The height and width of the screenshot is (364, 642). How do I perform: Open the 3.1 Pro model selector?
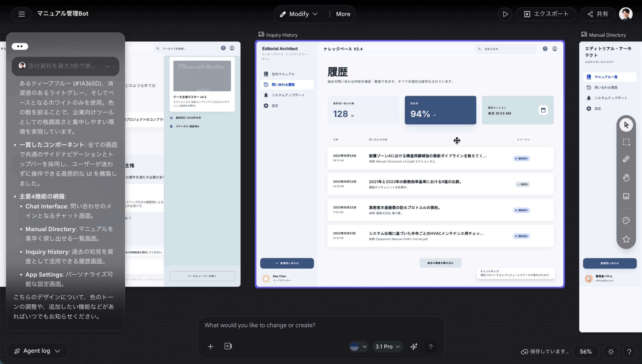coord(387,347)
